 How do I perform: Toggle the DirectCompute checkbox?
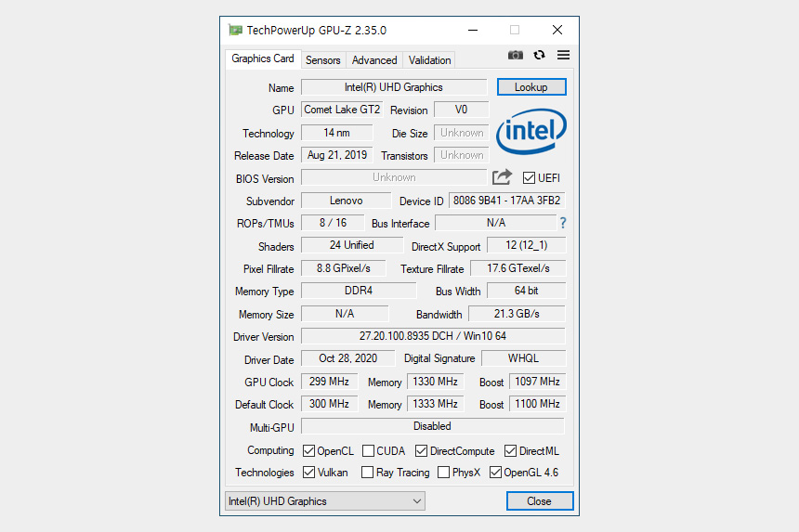[x=421, y=451]
